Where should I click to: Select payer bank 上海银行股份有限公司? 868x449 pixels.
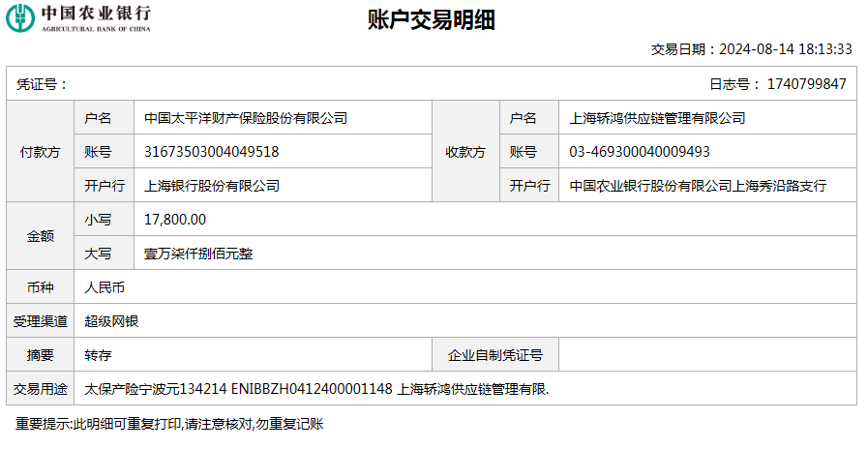coord(211,186)
